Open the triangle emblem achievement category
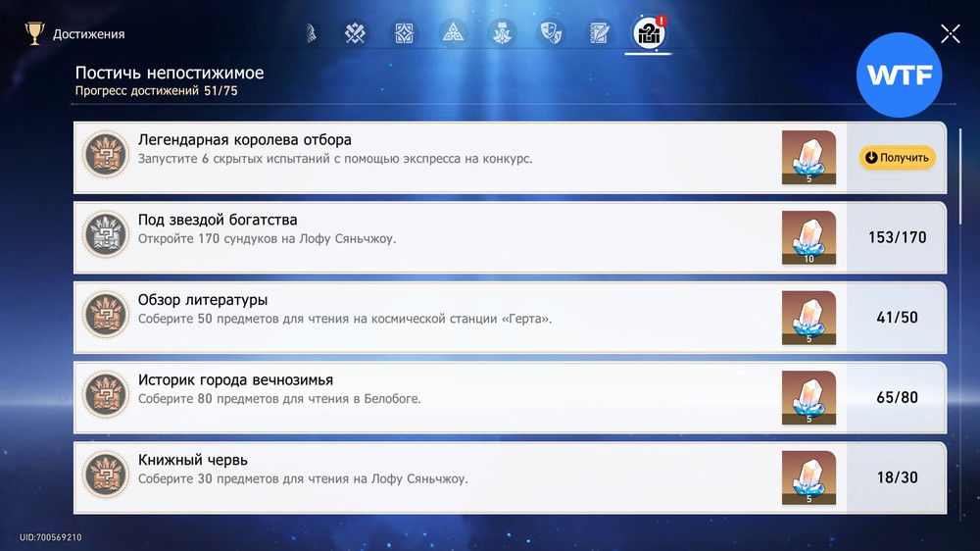The height and width of the screenshot is (551, 980). click(x=453, y=33)
